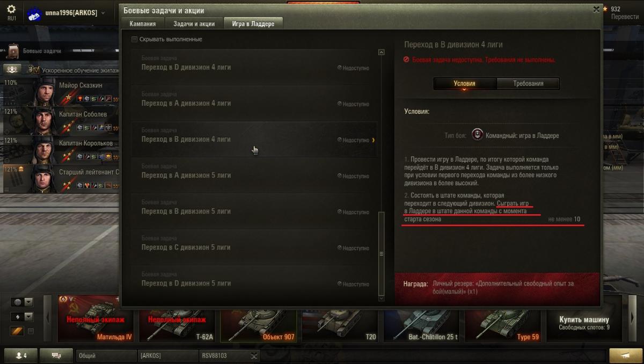
Task: Select the Требования button
Action: [x=528, y=83]
